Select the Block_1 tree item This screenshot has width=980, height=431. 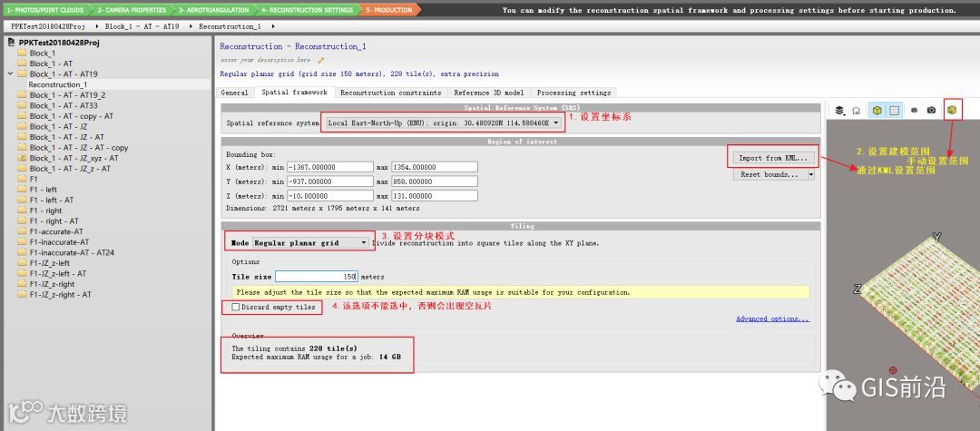[43, 54]
